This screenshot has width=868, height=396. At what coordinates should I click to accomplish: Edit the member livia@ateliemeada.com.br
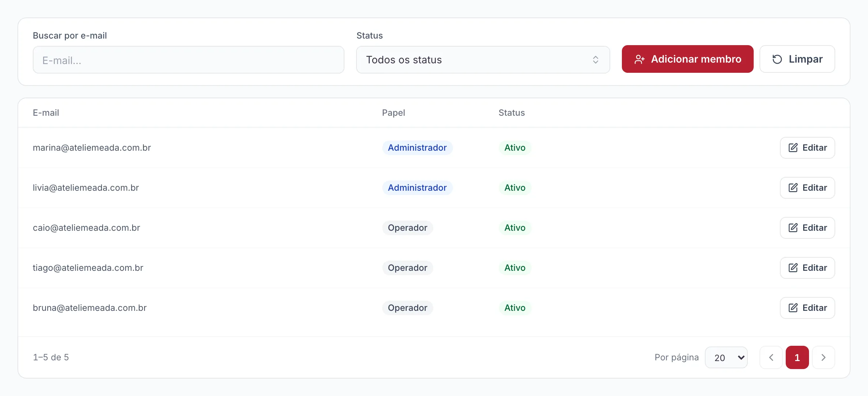[x=807, y=188]
